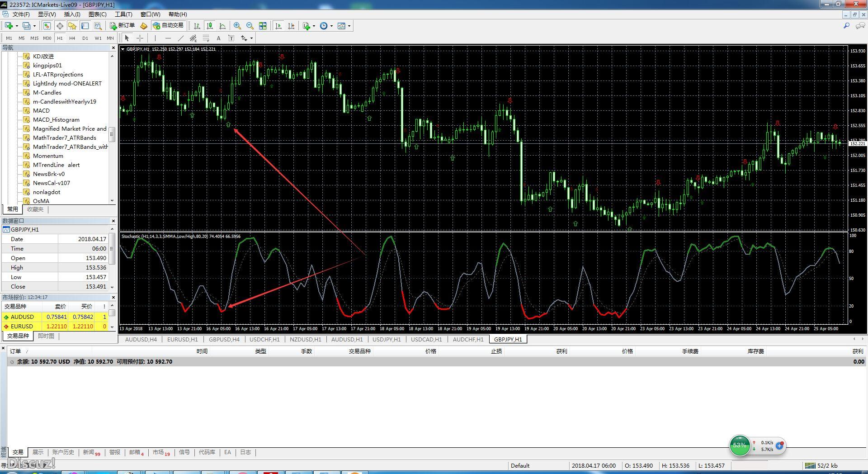Switch to the 账户历史 terminal tab
This screenshot has height=474, width=868.
[x=63, y=452]
